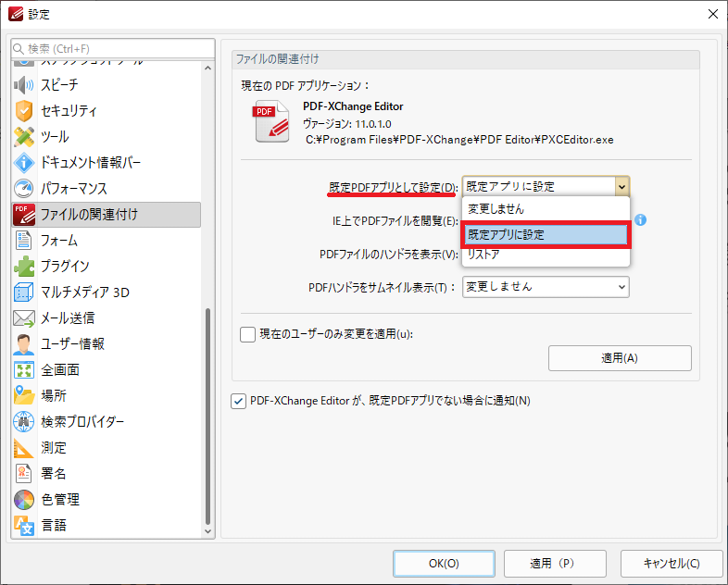
Task: Click the Forms document icon
Action: point(24,241)
